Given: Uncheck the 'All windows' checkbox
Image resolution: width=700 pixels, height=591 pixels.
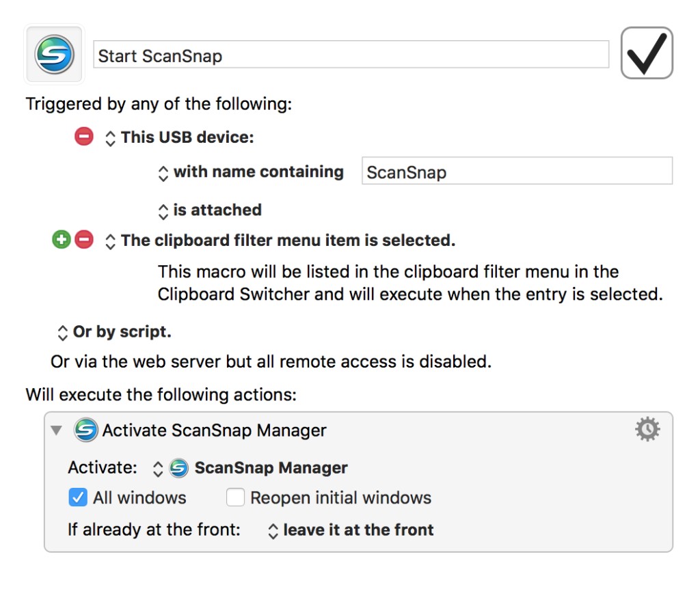Looking at the screenshot, I should (78, 497).
